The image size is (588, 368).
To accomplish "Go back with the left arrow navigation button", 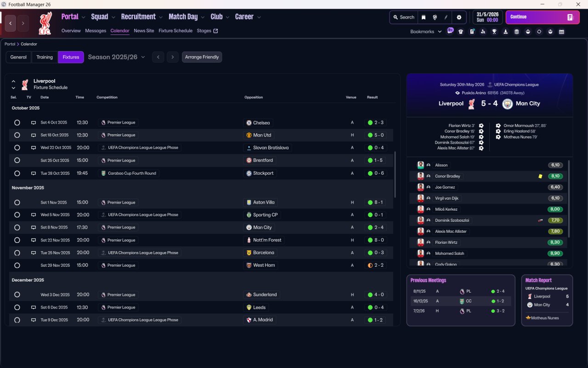I will [x=11, y=23].
